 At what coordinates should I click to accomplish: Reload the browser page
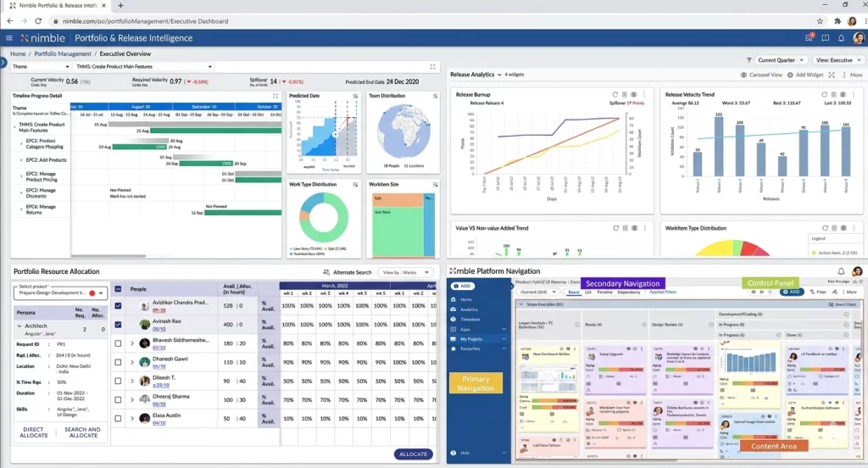point(37,21)
